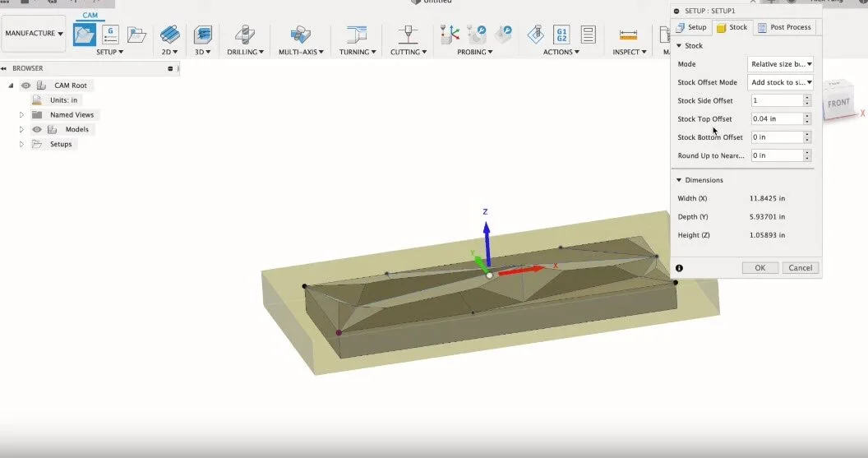Click the Stock Bottom Offset input field

tap(777, 137)
